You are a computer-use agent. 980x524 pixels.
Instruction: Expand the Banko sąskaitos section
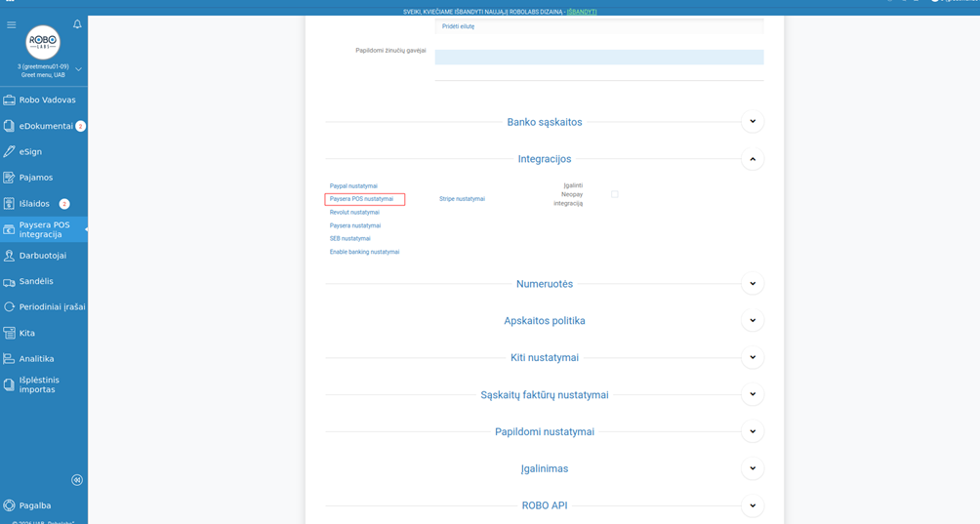(753, 121)
